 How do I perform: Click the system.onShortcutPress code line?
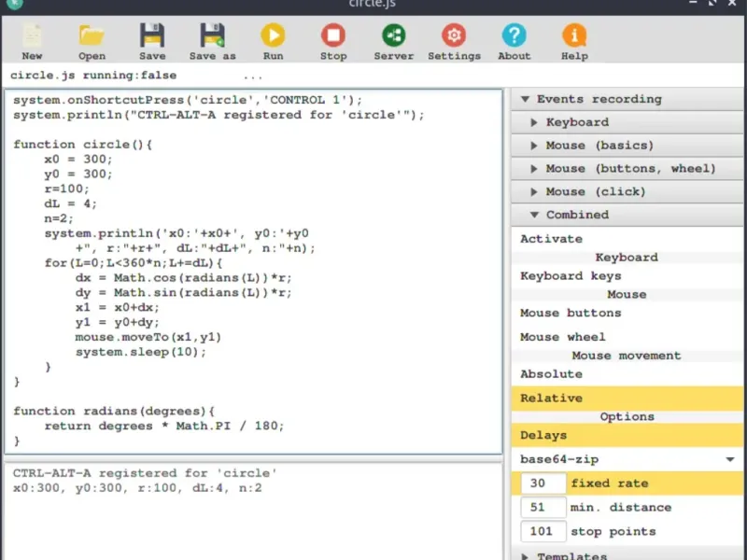[x=188, y=100]
